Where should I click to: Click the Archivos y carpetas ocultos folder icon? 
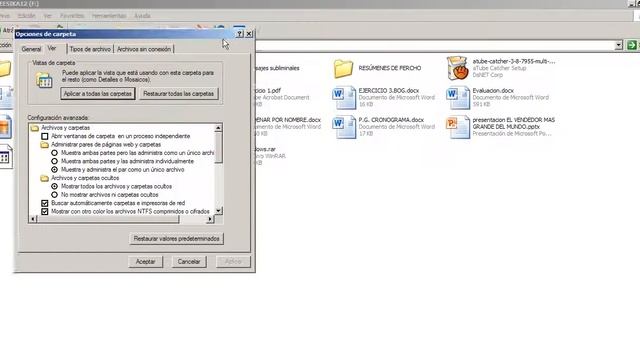[x=44, y=178]
